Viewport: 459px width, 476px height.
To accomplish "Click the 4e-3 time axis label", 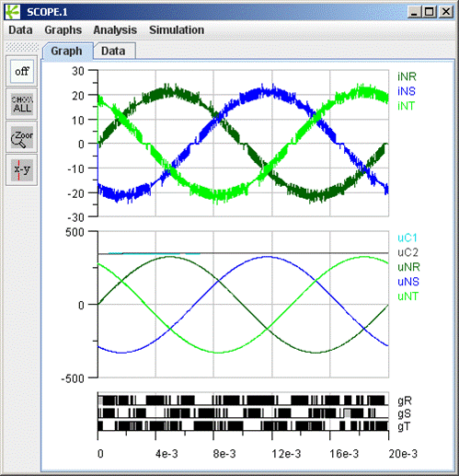I will tap(166, 454).
